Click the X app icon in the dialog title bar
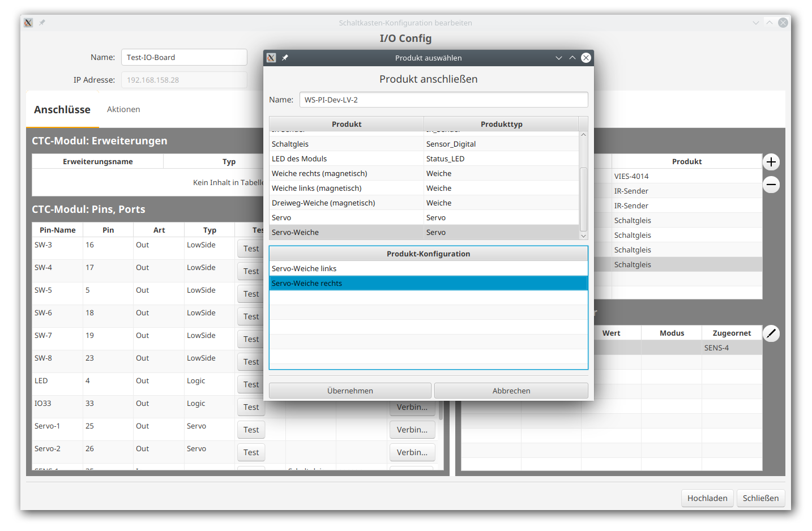The image size is (812, 531). [x=271, y=58]
